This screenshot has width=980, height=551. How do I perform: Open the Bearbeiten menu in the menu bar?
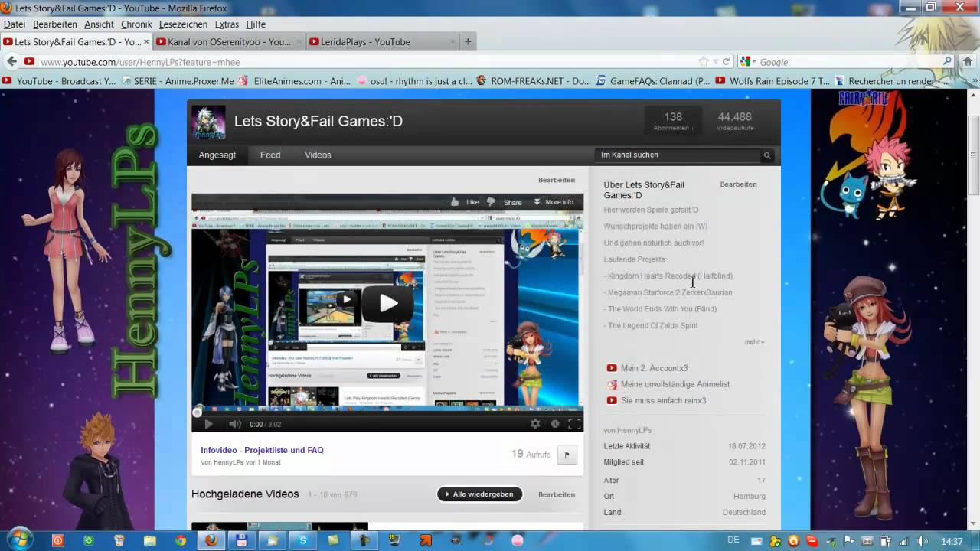click(x=55, y=24)
